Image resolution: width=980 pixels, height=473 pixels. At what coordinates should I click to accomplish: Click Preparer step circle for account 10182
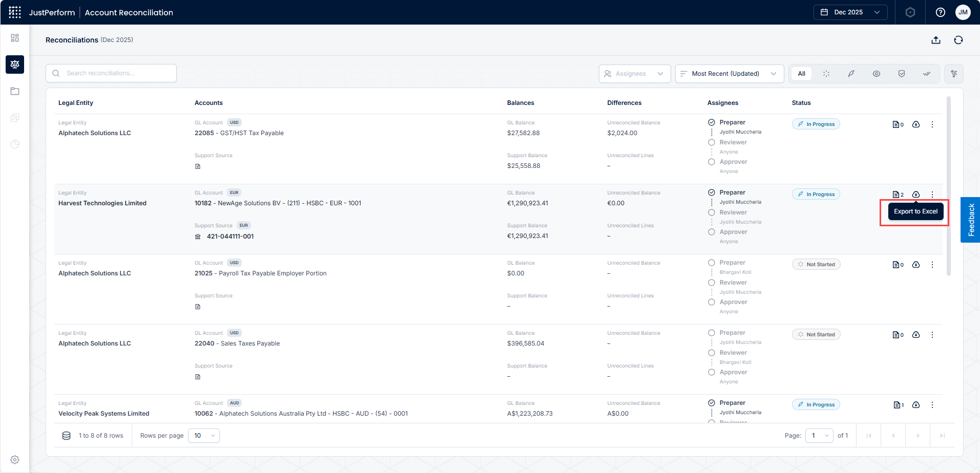[x=712, y=192]
